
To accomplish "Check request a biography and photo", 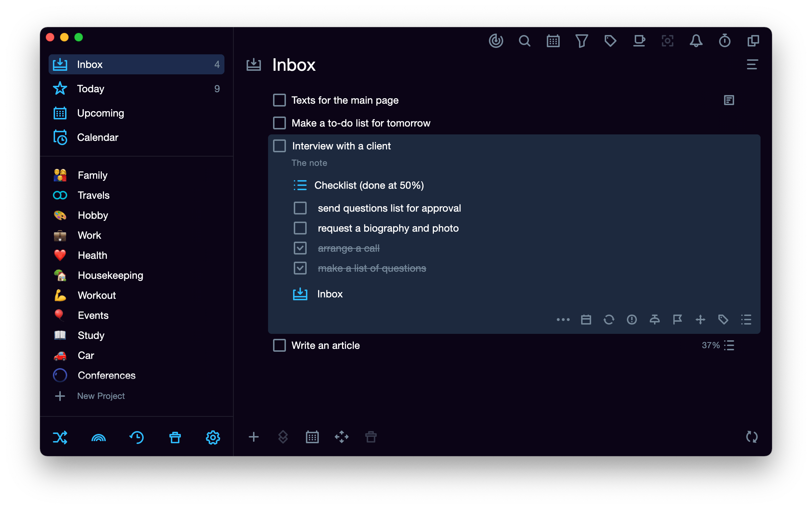I will click(300, 228).
